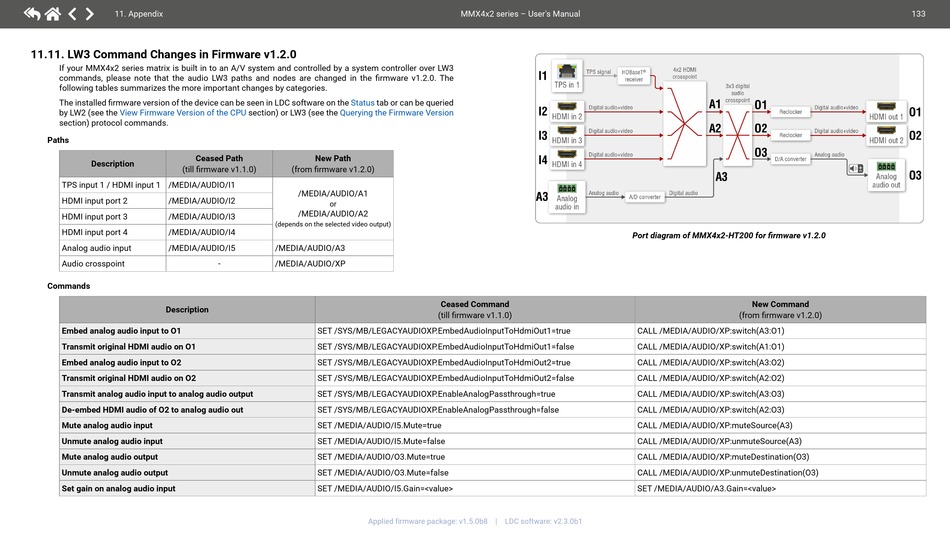The width and height of the screenshot is (950, 533).
Task: Click the EnableAnalogPassthrough=true command cell
Action: (x=475, y=394)
